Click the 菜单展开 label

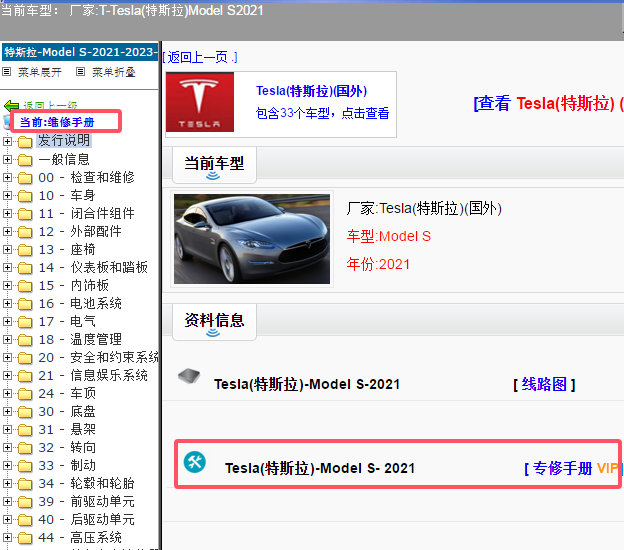point(40,72)
